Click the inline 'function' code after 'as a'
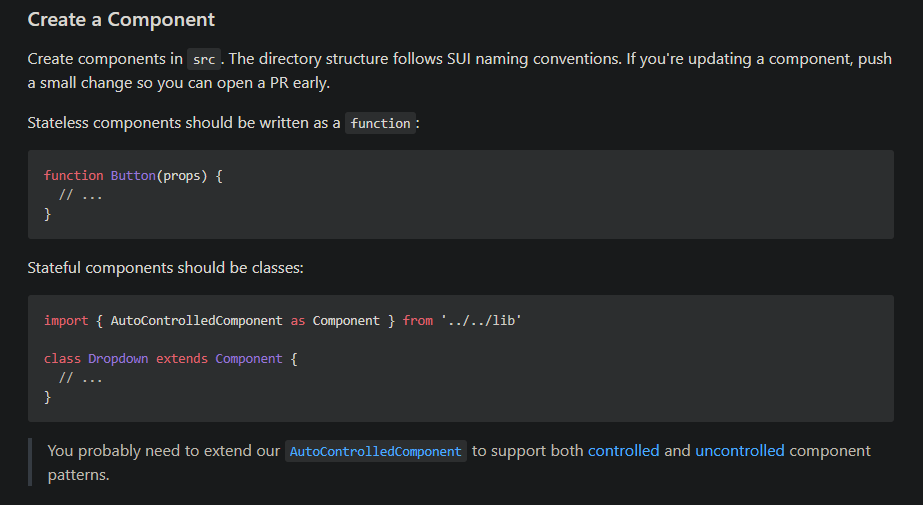This screenshot has height=505, width=923. point(380,124)
